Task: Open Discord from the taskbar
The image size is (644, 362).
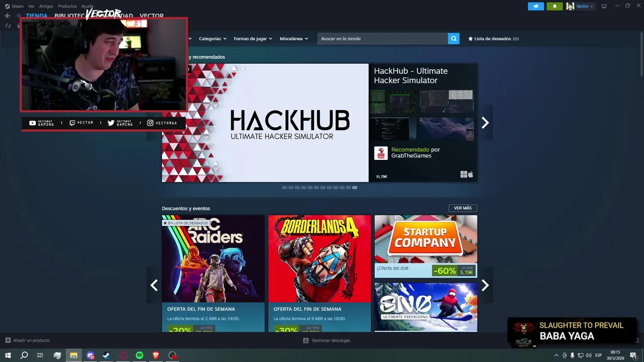Action: click(x=90, y=355)
